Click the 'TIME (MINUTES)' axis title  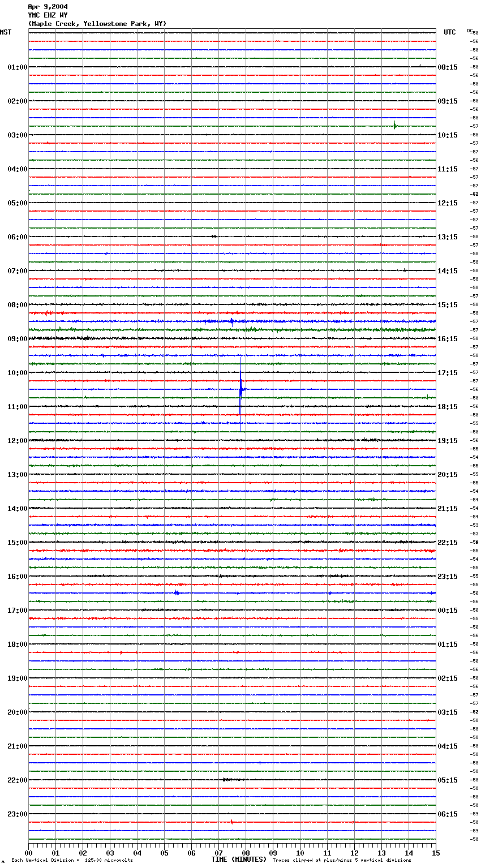tap(239, 860)
